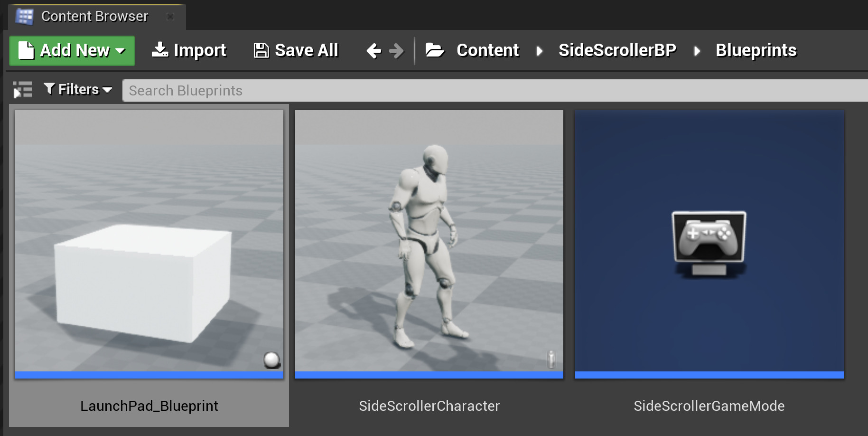Click the Blueprints breadcrumb
The image size is (868, 436).
pyautogui.click(x=756, y=50)
